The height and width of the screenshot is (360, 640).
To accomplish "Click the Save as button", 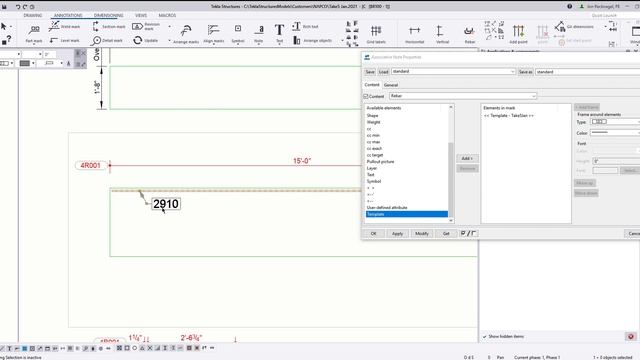I will [525, 72].
